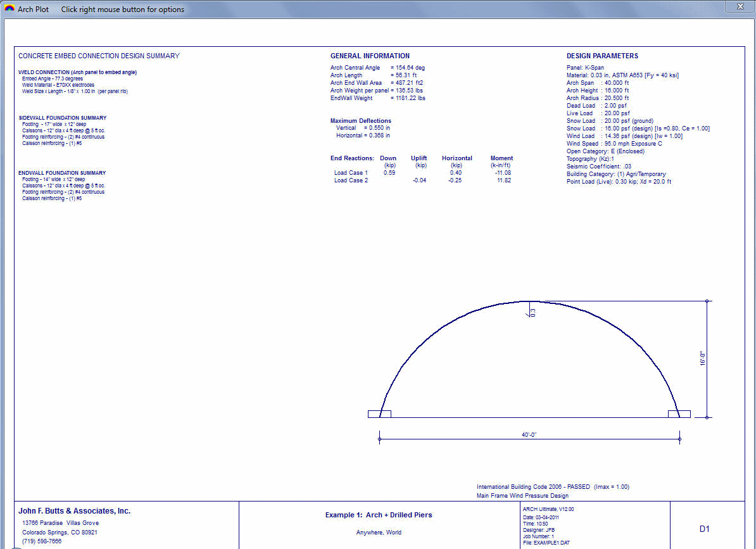Screen dimensions: 756x549
Task: Select the ARCH Ultimate, V12.00 version text
Action: (x=548, y=509)
